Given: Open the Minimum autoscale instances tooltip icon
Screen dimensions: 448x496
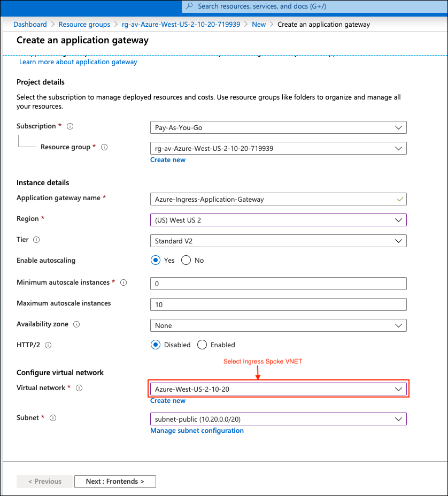Looking at the screenshot, I should (x=123, y=282).
